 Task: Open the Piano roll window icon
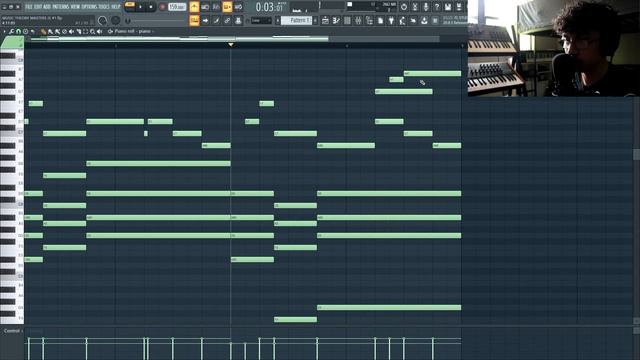[336, 20]
